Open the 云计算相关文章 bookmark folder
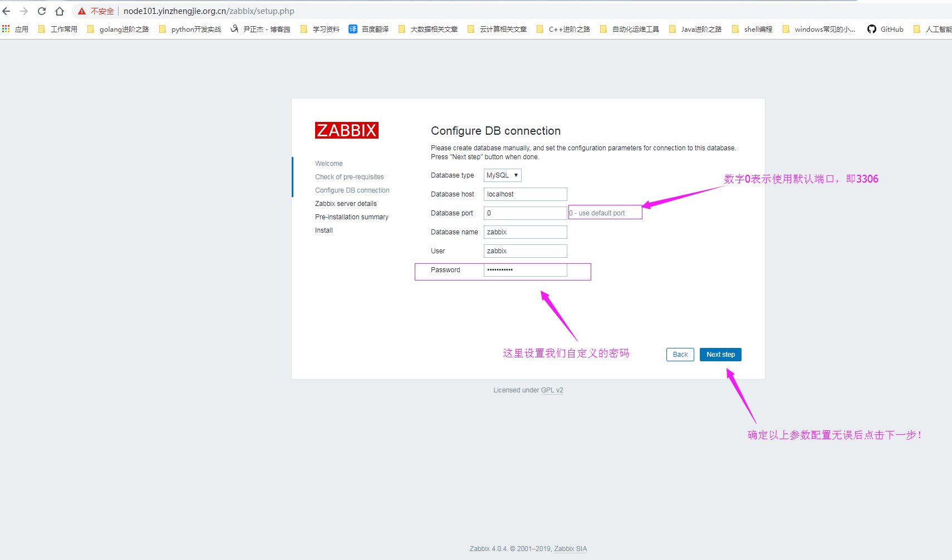The height and width of the screenshot is (560, 952). 497,29
